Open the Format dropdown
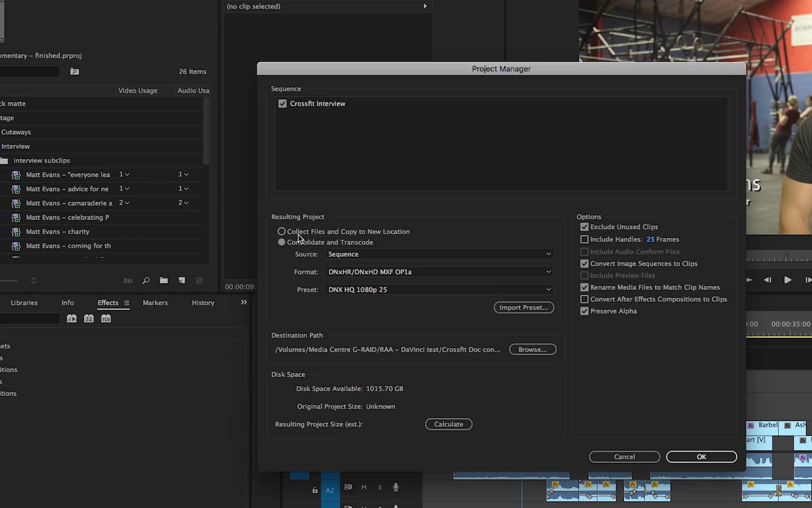Image resolution: width=812 pixels, height=508 pixels. point(438,272)
